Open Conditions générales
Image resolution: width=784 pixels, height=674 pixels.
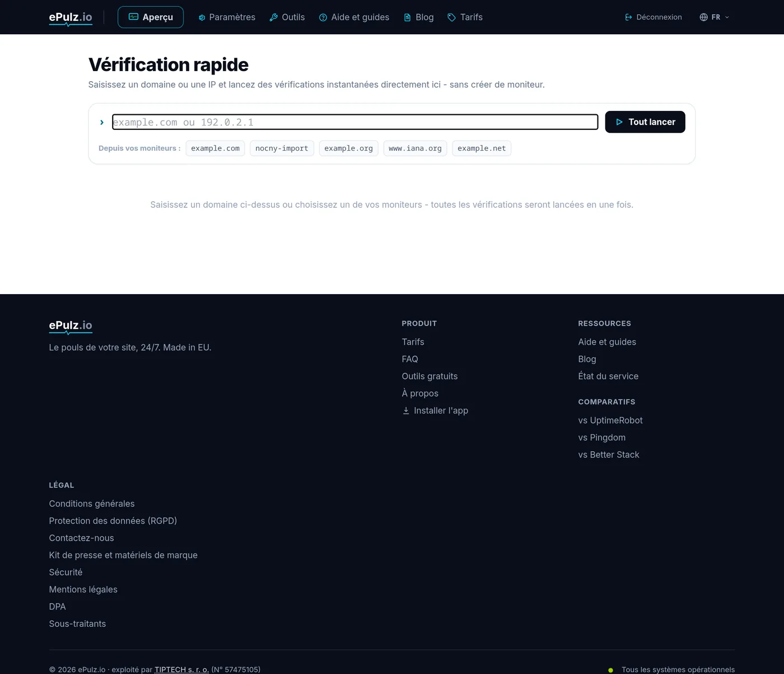tap(92, 504)
